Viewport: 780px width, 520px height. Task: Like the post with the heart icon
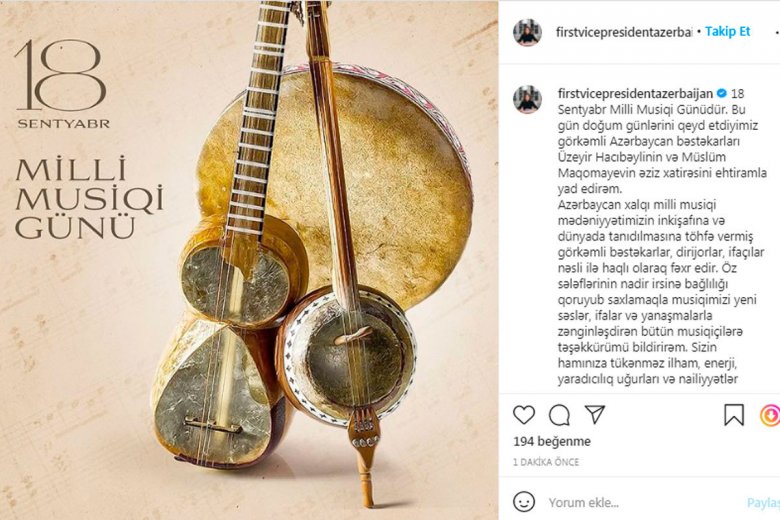(x=524, y=415)
